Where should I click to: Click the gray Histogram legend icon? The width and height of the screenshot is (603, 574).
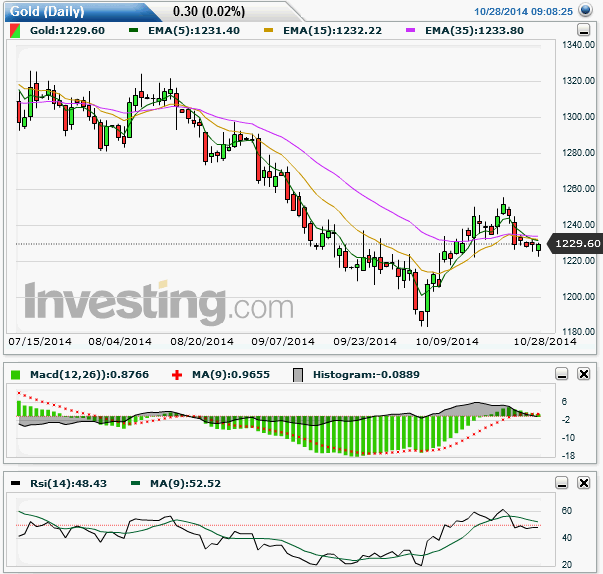pos(298,375)
